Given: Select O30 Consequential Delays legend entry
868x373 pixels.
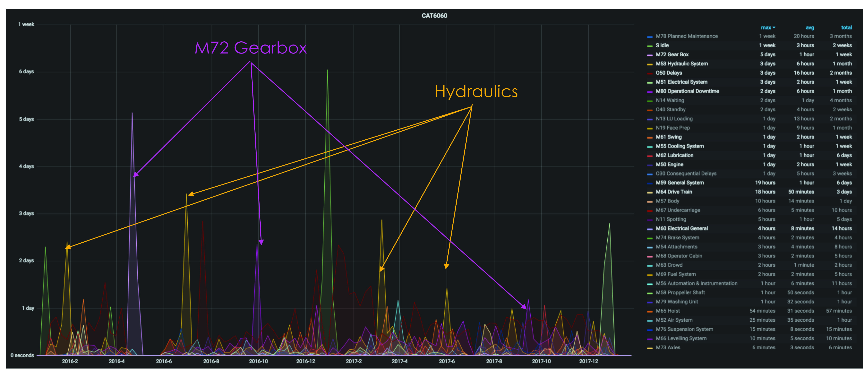Looking at the screenshot, I should click(686, 173).
